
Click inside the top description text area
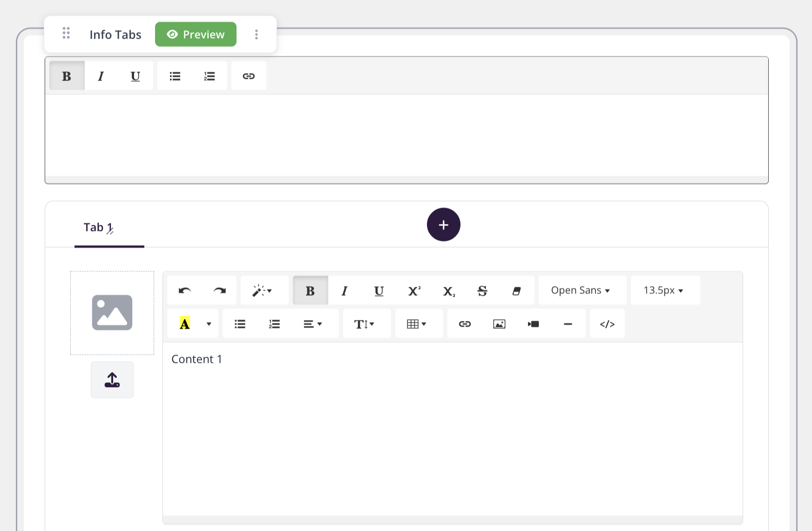(x=406, y=135)
